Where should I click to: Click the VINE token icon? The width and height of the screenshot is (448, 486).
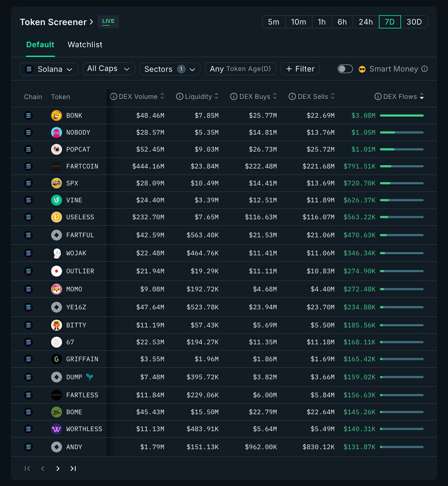(56, 200)
